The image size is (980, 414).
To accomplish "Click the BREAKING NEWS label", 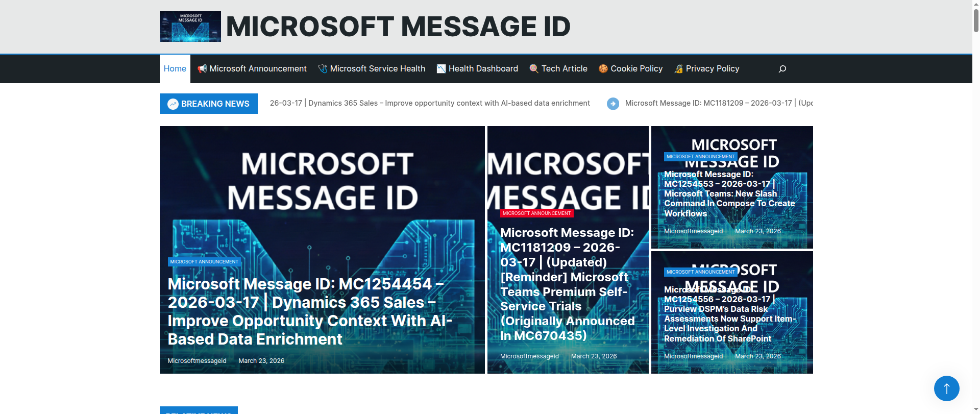I will (215, 104).
